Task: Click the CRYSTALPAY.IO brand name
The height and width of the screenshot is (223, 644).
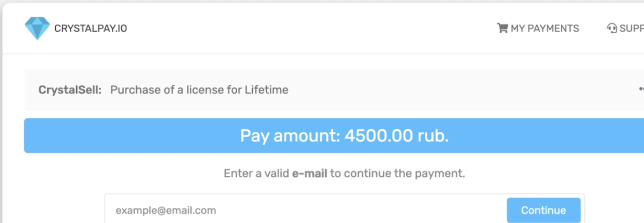Action: 91,28
